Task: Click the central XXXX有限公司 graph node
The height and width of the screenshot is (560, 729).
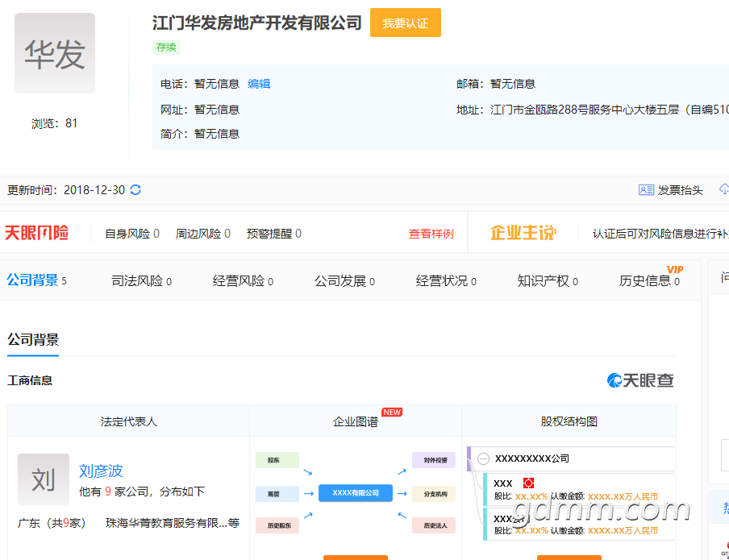Action: click(x=356, y=493)
